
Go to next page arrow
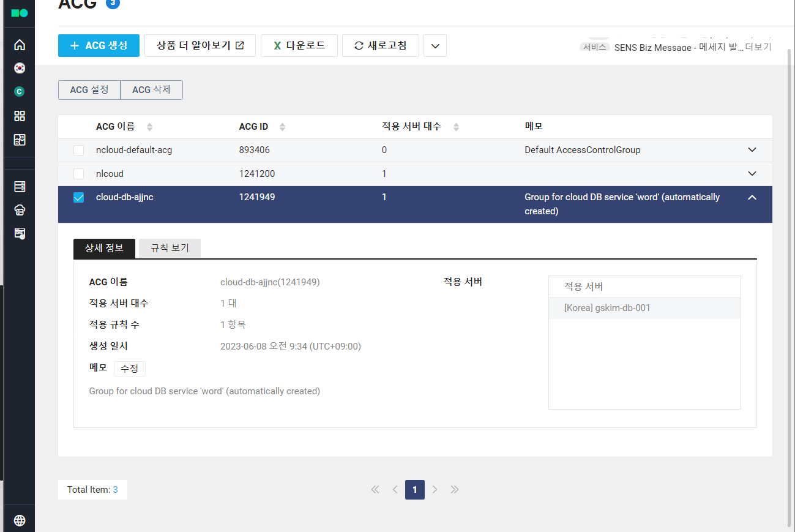click(435, 489)
